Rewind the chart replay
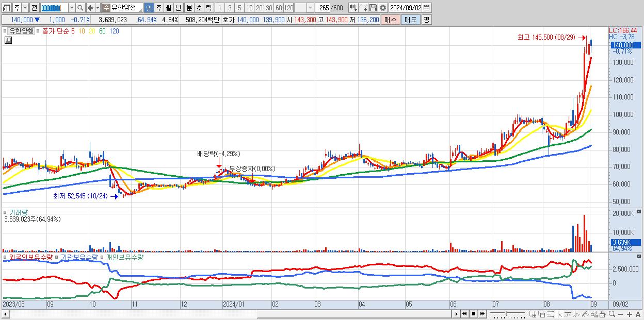This screenshot has width=644, height=320. coord(464,314)
